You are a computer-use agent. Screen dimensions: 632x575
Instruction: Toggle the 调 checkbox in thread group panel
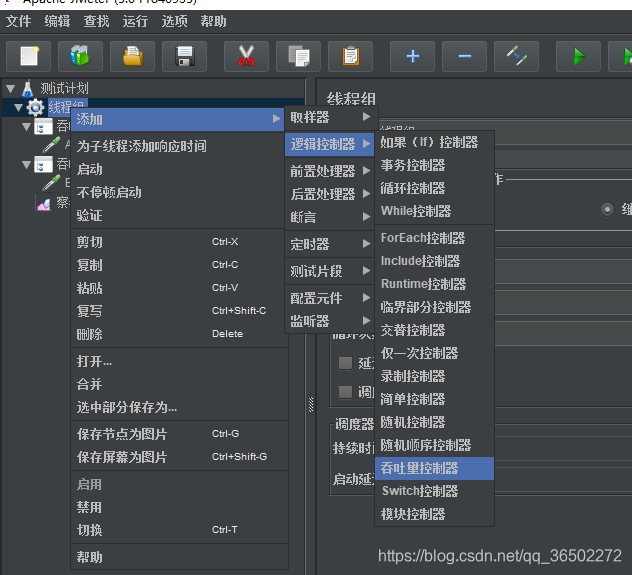click(345, 392)
